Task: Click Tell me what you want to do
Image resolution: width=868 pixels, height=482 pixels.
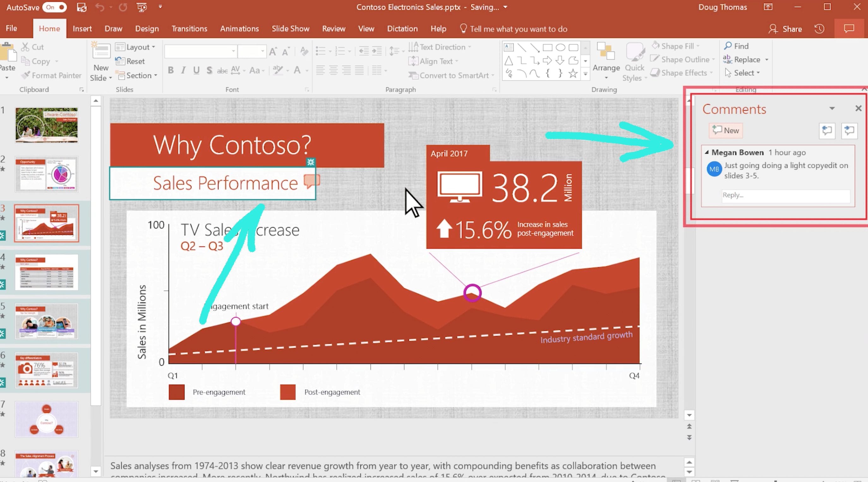Action: [514, 29]
